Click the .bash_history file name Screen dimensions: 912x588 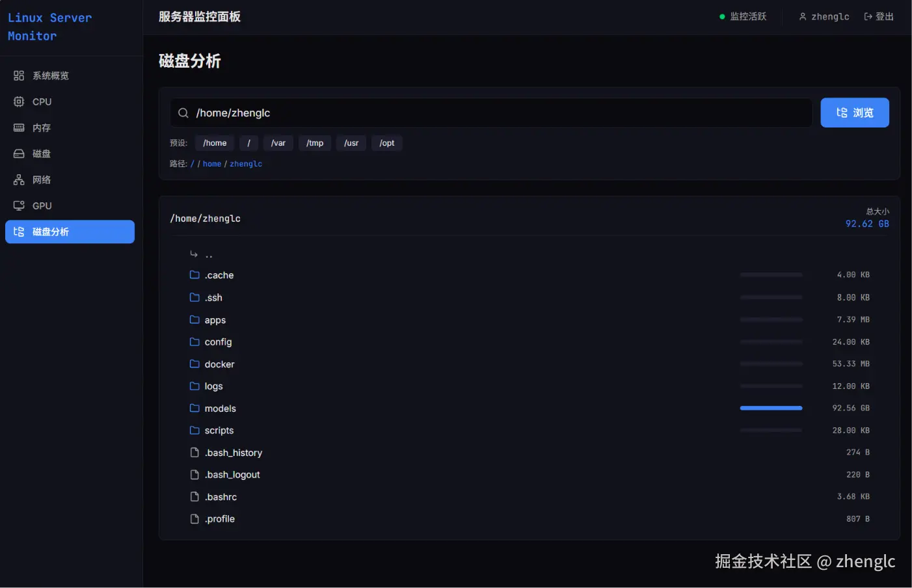234,453
